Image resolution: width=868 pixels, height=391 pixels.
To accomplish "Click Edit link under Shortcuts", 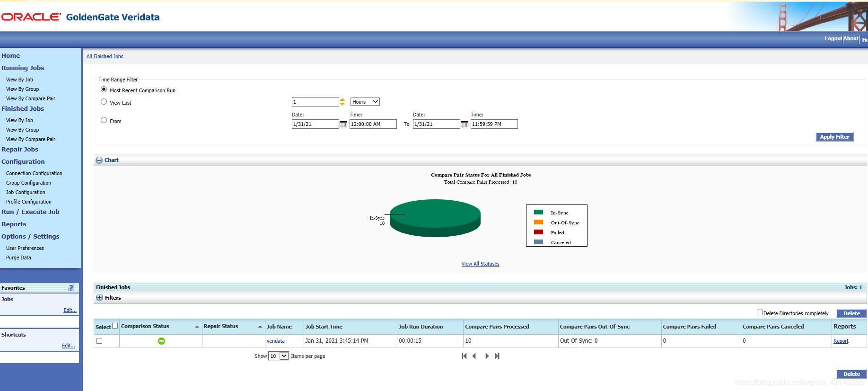I will pos(69,346).
